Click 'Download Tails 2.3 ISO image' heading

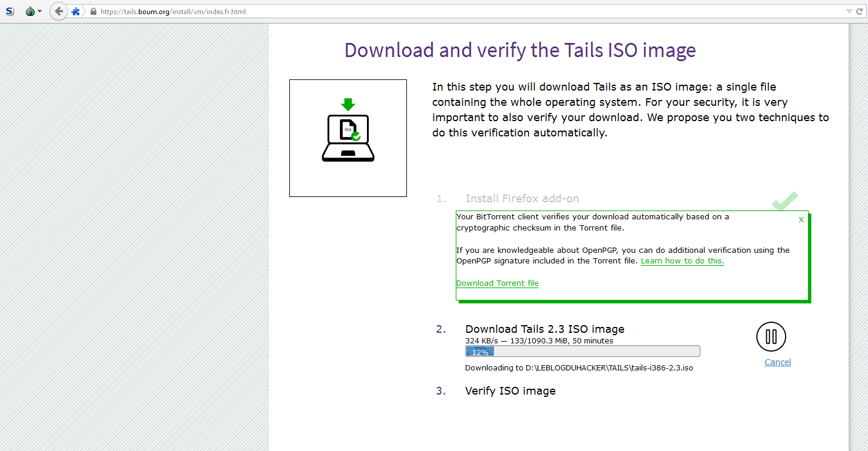coord(545,329)
